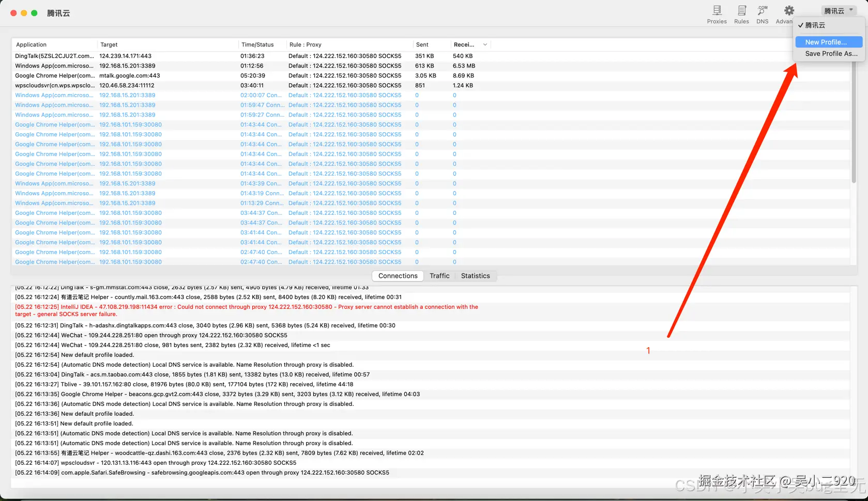The height and width of the screenshot is (501, 868).
Task: Select target mtalk.google.com:443
Action: point(130,75)
